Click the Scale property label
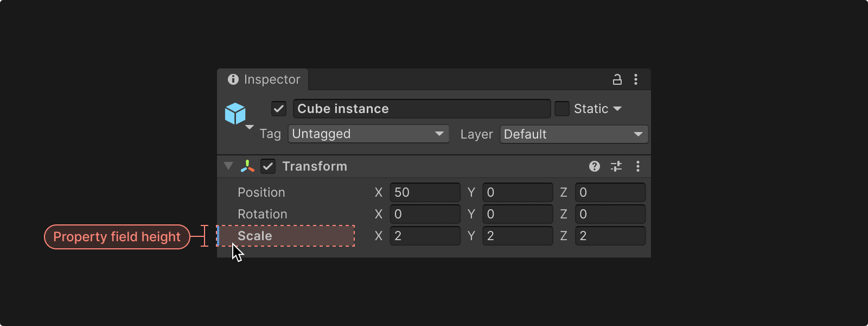This screenshot has width=868, height=326. [x=255, y=236]
